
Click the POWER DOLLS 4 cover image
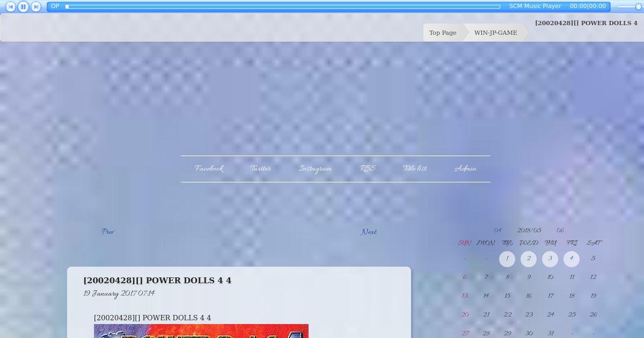click(201, 331)
